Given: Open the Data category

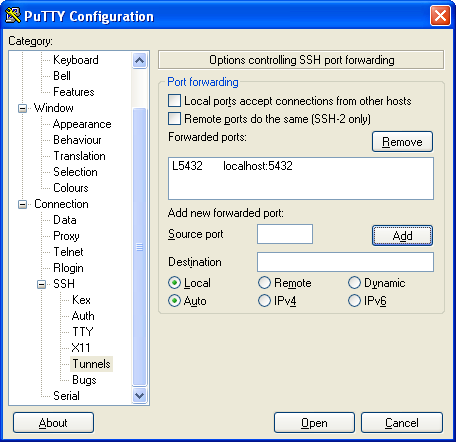Looking at the screenshot, I should point(65,220).
